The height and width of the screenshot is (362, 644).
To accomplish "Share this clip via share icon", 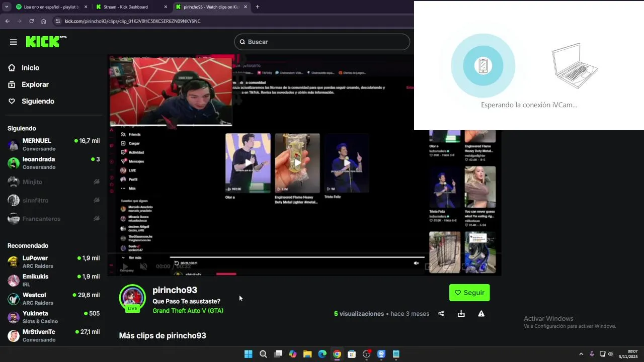I will coord(441,314).
